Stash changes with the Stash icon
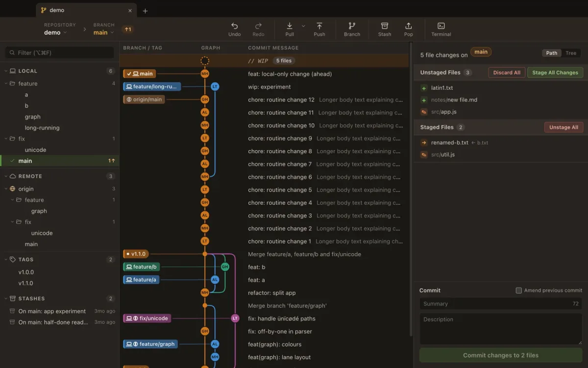 [x=385, y=26]
